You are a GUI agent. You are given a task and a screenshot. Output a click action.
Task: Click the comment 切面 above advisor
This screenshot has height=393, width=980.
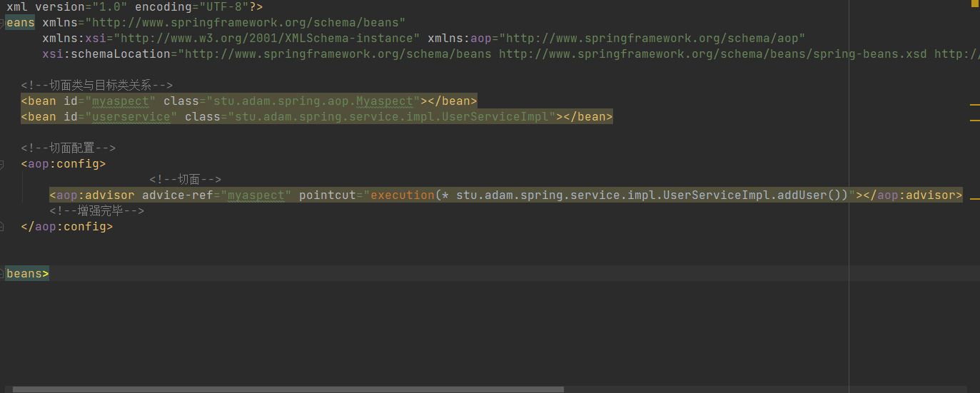pos(186,180)
